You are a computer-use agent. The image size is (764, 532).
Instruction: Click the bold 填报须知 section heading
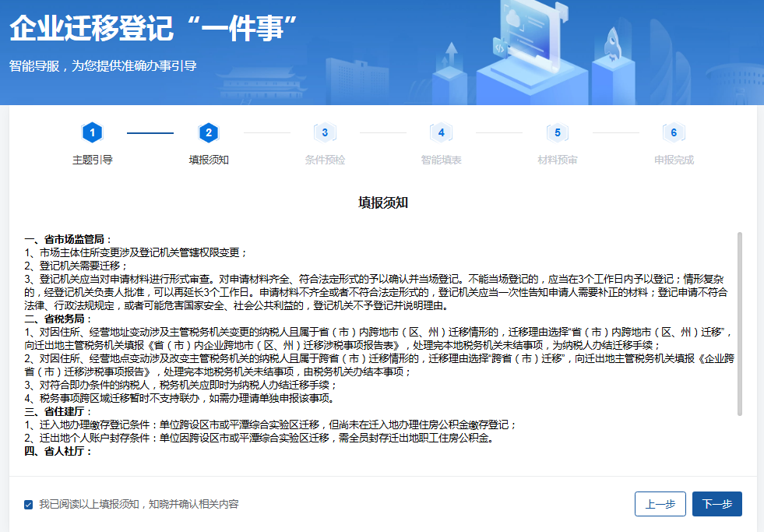382,203
